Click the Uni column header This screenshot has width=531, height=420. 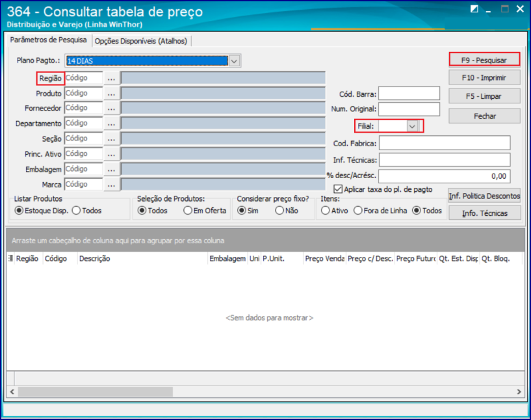[x=254, y=258]
